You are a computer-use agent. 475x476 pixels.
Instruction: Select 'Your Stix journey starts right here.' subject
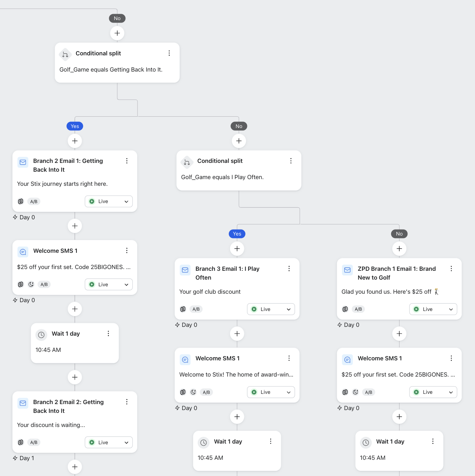click(x=62, y=184)
